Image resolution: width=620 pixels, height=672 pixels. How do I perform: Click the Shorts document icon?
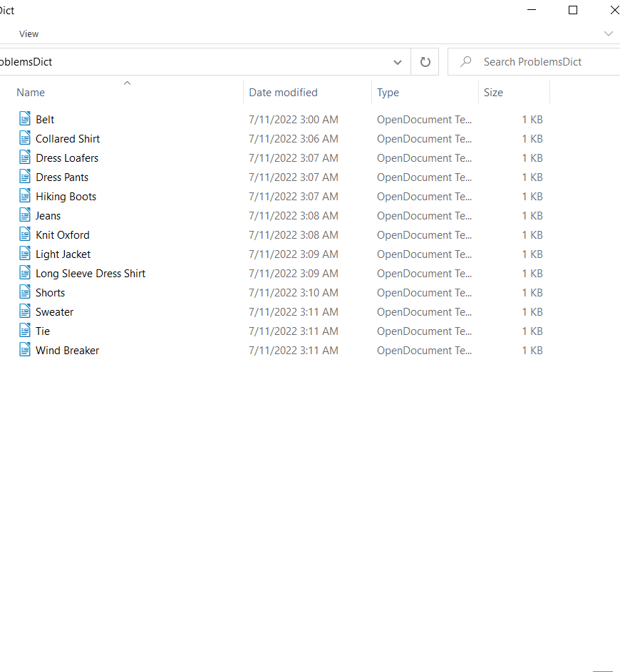click(25, 292)
